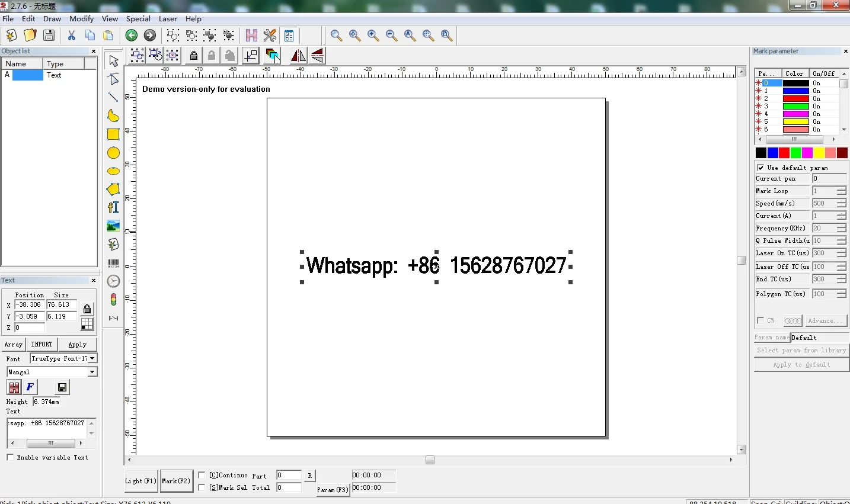Pick the red color swatch in palette

(x=784, y=153)
